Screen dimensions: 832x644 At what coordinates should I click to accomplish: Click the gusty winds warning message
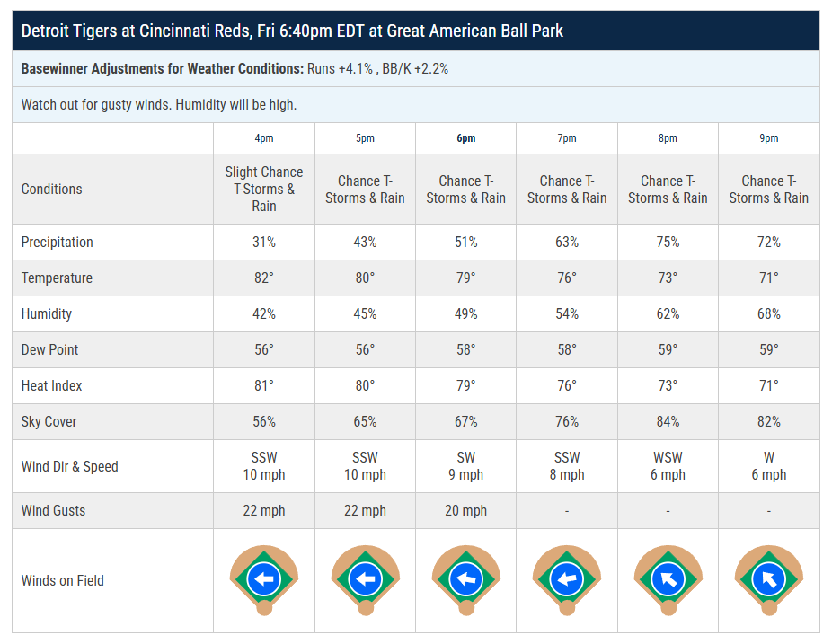[x=159, y=104]
